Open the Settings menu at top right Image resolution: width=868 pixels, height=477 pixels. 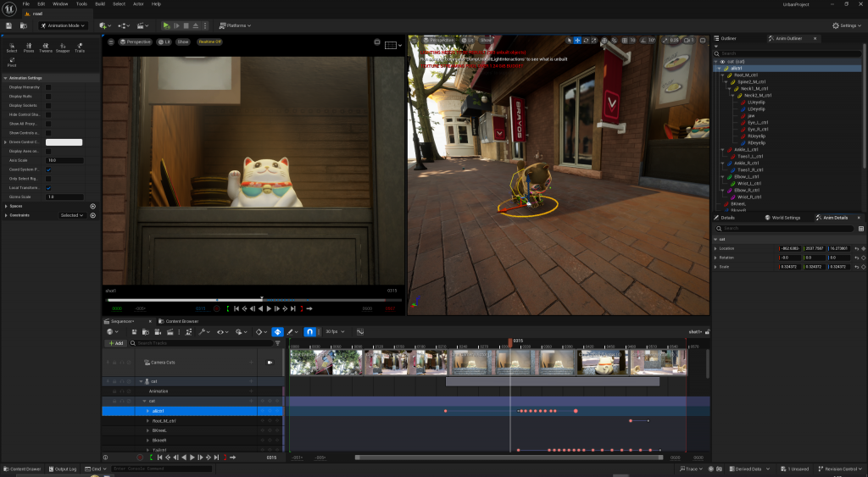pos(847,25)
